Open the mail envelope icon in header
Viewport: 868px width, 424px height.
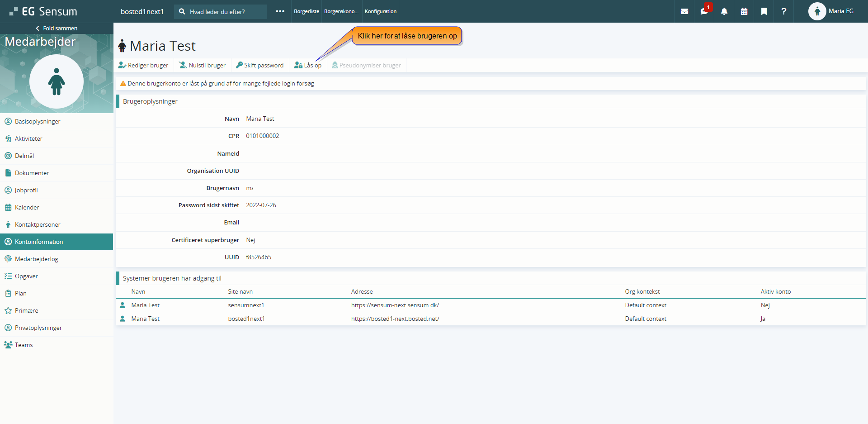[x=684, y=11]
